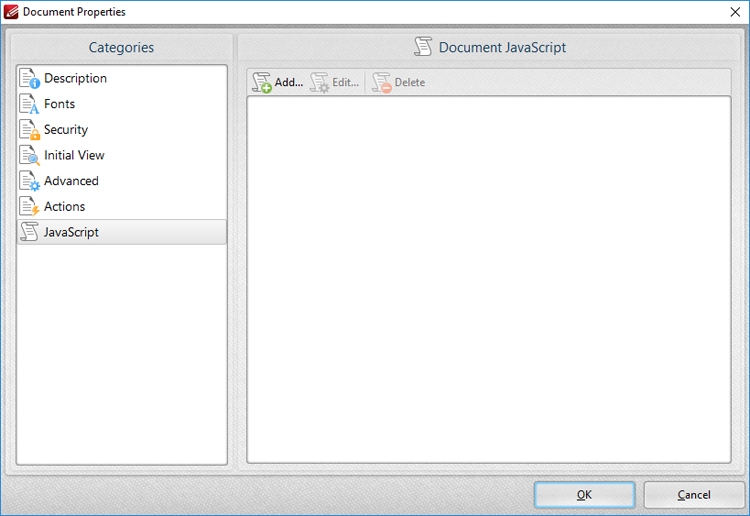
Task: Click the Fonts category icon
Action: point(29,104)
